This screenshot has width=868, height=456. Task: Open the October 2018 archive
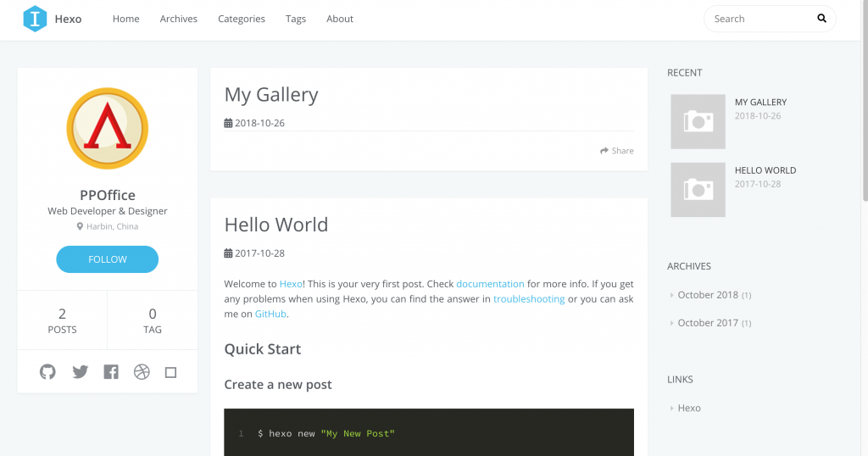[708, 295]
